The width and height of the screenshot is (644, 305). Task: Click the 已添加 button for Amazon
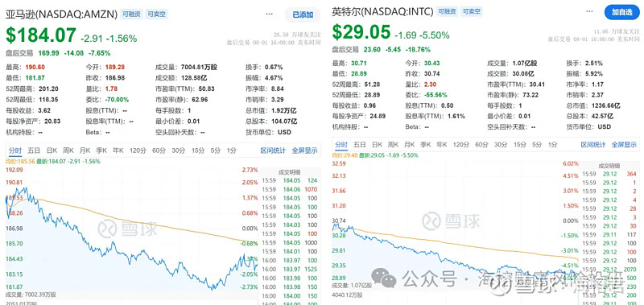[303, 14]
